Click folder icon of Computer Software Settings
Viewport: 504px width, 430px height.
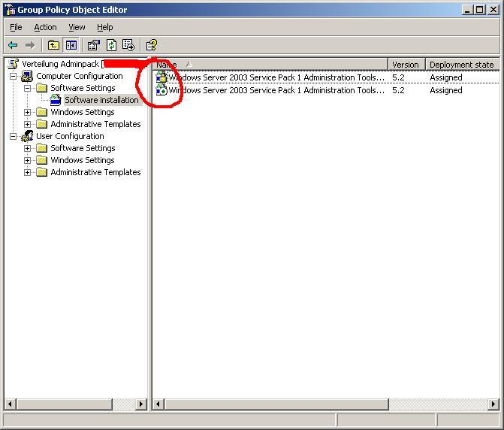[x=41, y=88]
